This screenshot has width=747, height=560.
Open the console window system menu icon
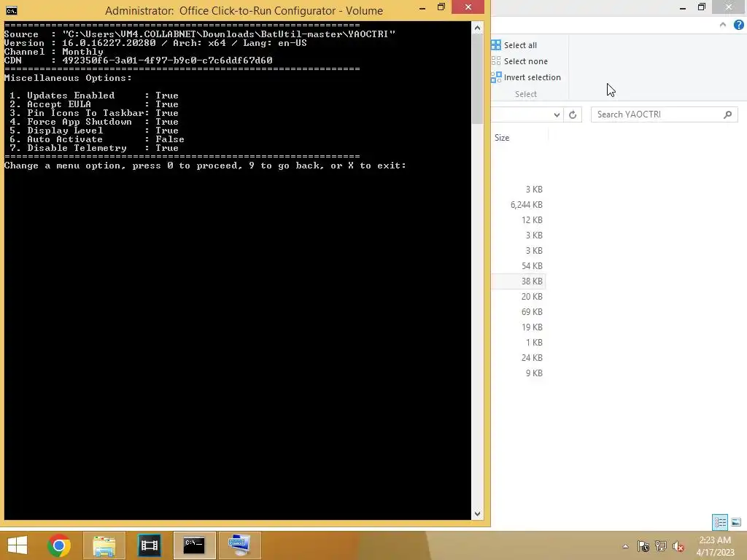click(12, 10)
